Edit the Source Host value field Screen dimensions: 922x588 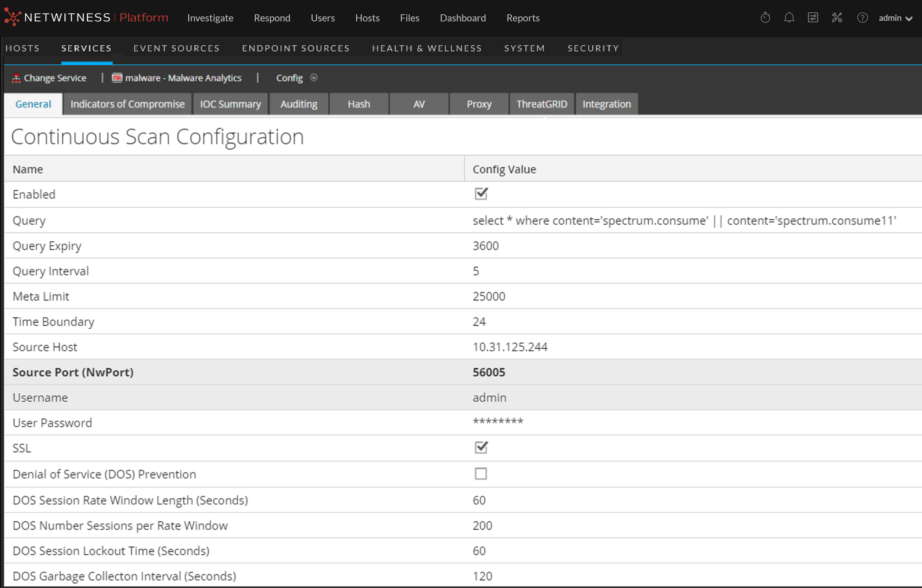510,347
